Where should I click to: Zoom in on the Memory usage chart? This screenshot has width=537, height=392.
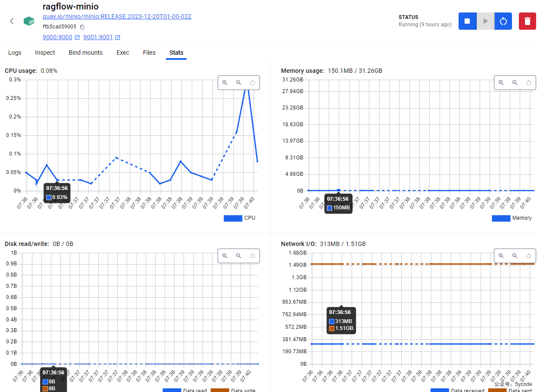click(x=501, y=83)
